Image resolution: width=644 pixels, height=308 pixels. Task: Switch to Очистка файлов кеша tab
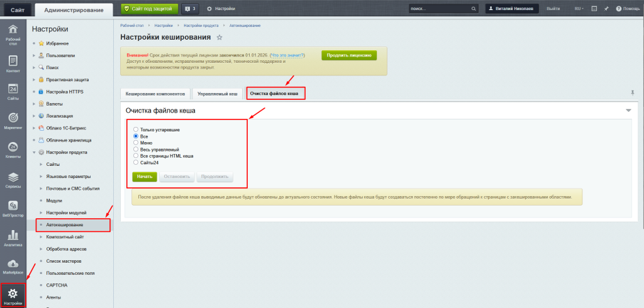[275, 94]
